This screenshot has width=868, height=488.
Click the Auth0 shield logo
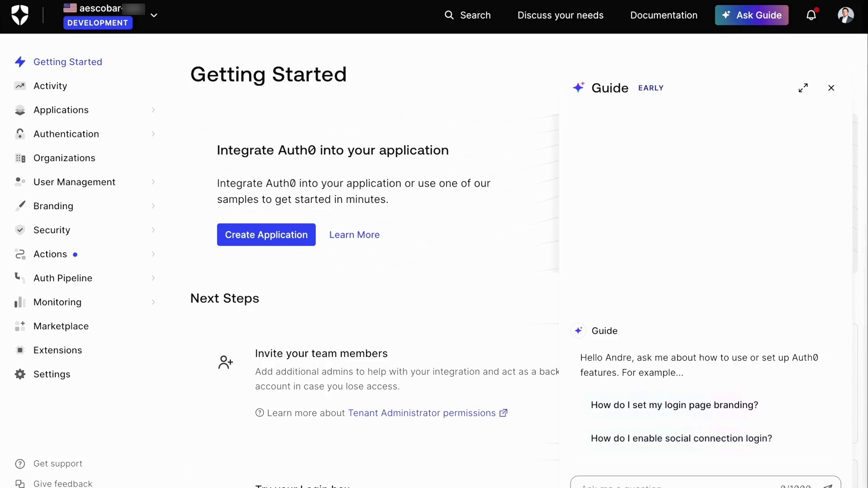click(20, 15)
